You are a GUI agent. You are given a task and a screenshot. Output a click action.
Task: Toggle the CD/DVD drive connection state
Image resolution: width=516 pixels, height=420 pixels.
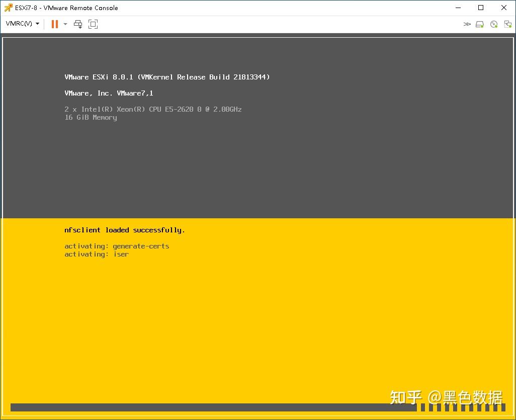tap(493, 24)
